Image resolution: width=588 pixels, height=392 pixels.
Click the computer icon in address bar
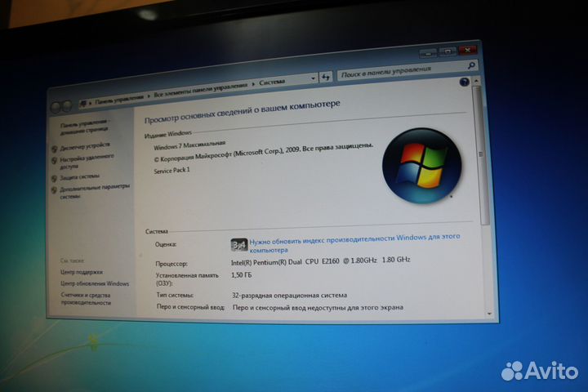point(82,104)
